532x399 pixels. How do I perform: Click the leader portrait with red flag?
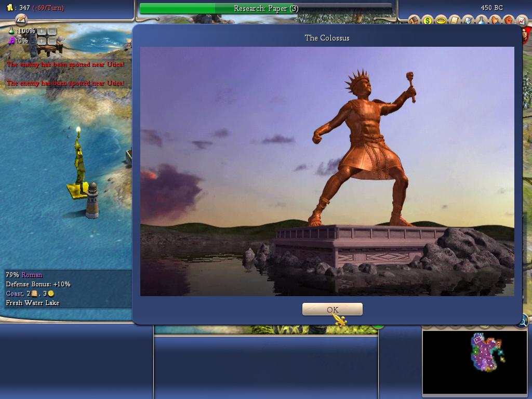527,35
